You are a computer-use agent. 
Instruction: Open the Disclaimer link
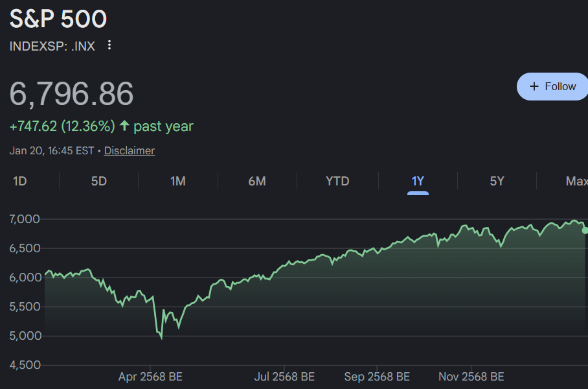tap(130, 150)
